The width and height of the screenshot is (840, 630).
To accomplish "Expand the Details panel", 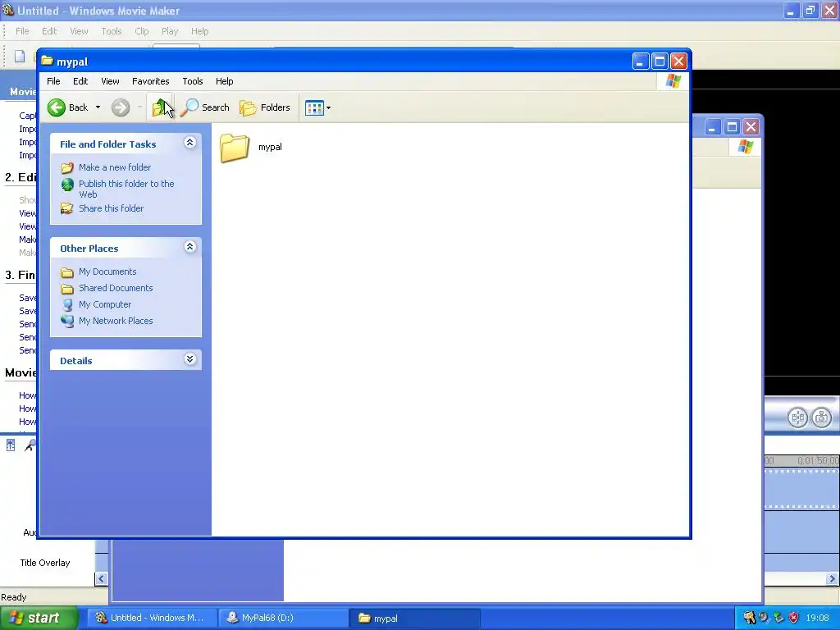I will click(x=189, y=359).
